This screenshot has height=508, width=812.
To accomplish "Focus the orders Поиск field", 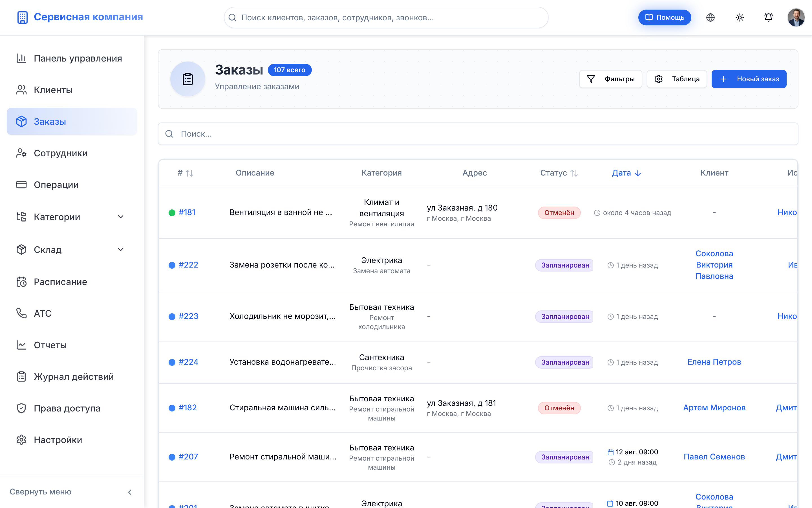I will click(x=478, y=134).
